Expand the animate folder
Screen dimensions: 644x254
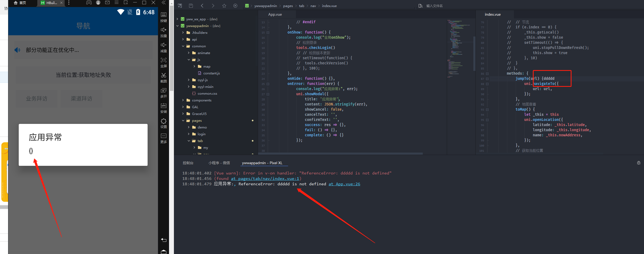tap(189, 53)
